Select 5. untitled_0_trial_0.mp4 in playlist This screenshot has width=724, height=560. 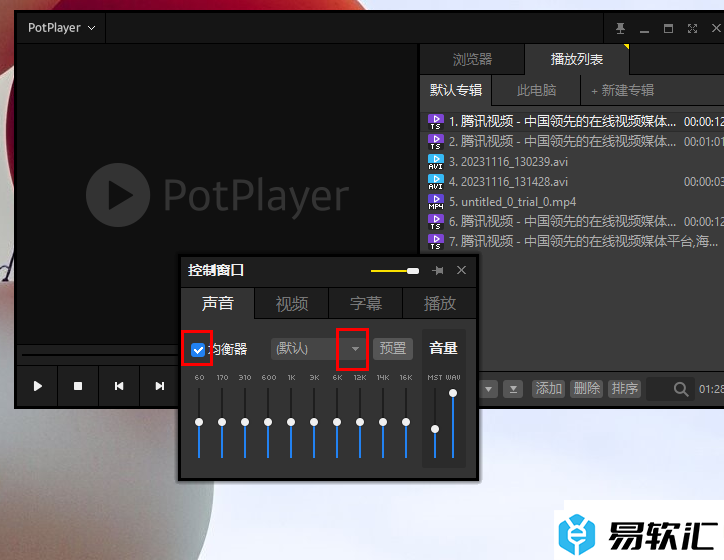coord(573,202)
